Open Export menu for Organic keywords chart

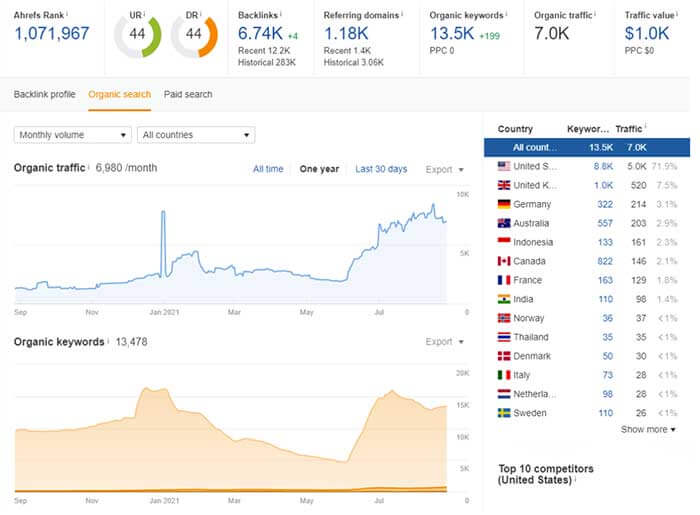(x=445, y=341)
